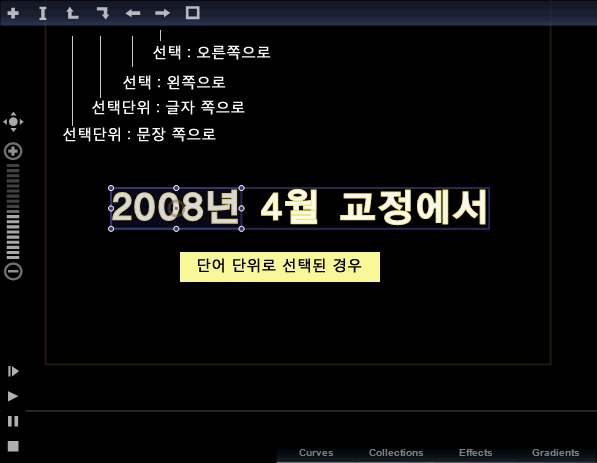Click the top-left handle of selection box
Image resolution: width=597 pixels, height=463 pixels.
(111, 188)
